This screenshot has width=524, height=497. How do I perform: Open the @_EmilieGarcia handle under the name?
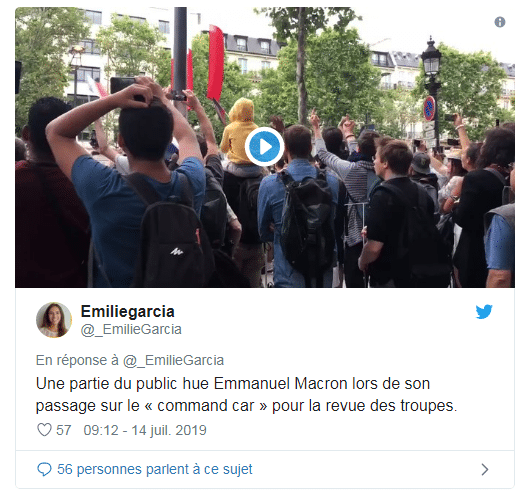[131, 330]
